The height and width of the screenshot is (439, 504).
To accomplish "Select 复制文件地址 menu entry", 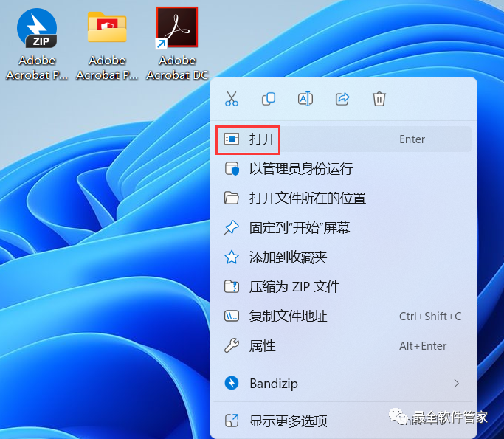I will tap(343, 317).
